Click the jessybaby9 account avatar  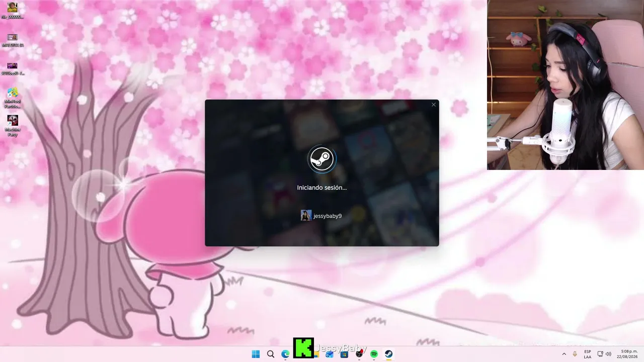(x=306, y=215)
